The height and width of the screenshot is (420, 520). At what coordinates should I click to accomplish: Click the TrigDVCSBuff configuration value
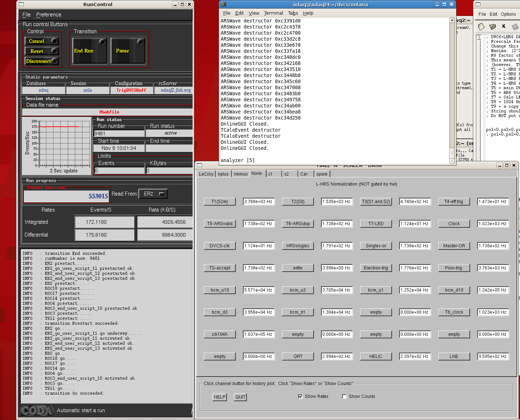(131, 90)
